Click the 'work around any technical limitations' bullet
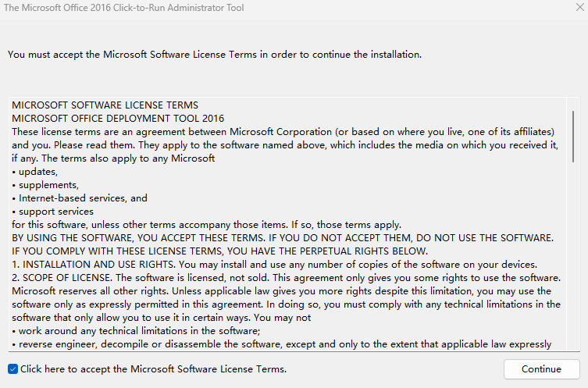The width and height of the screenshot is (588, 388). [x=136, y=331]
